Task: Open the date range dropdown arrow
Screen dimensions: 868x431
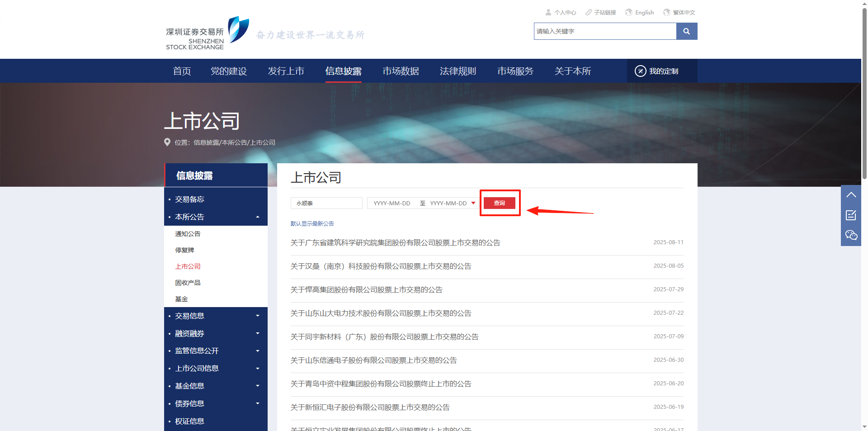Action: pyautogui.click(x=473, y=203)
